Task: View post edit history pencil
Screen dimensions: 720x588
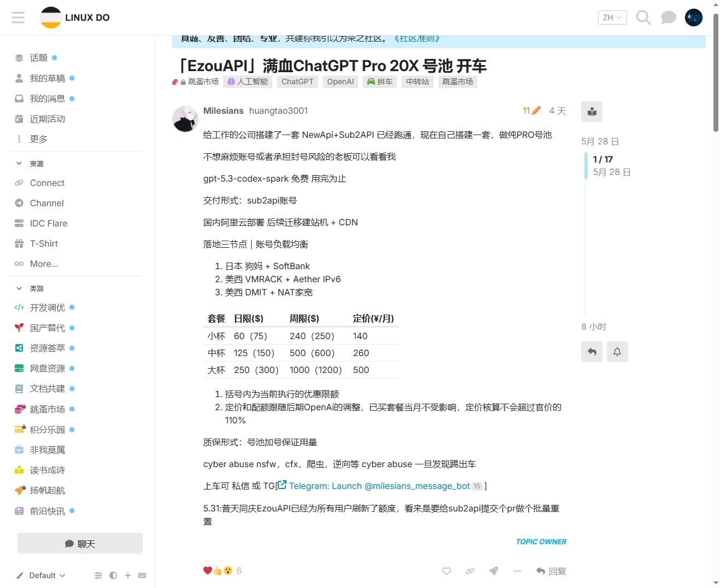Action: [531, 110]
